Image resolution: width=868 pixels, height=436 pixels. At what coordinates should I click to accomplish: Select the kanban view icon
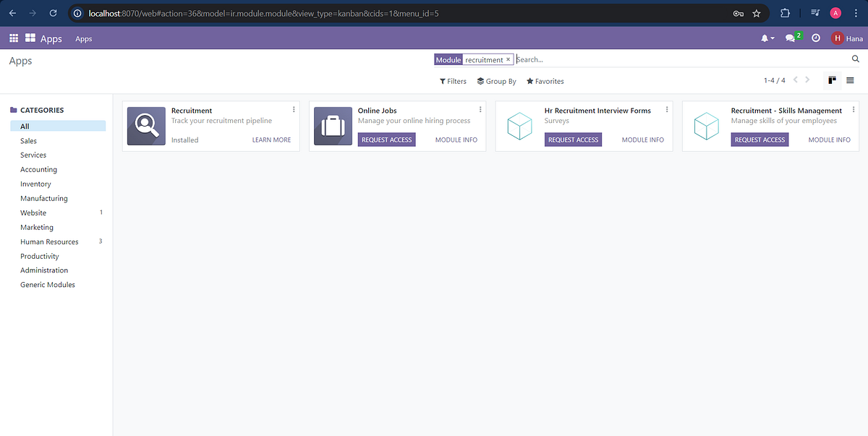pyautogui.click(x=831, y=80)
